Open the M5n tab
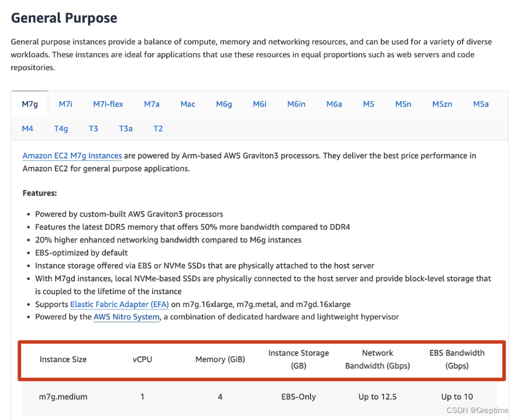Image resolution: width=517 pixels, height=420 pixels. [x=403, y=104]
